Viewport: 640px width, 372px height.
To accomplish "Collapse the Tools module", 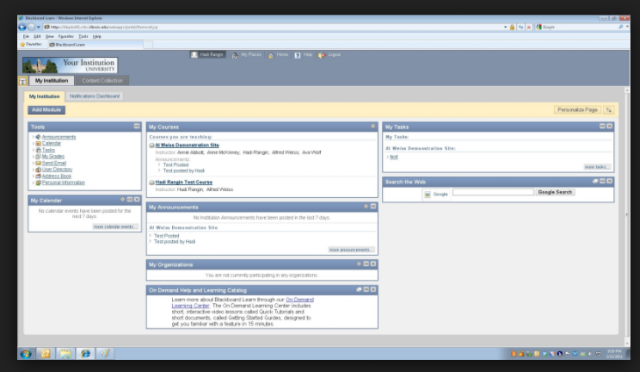I will click(x=137, y=126).
